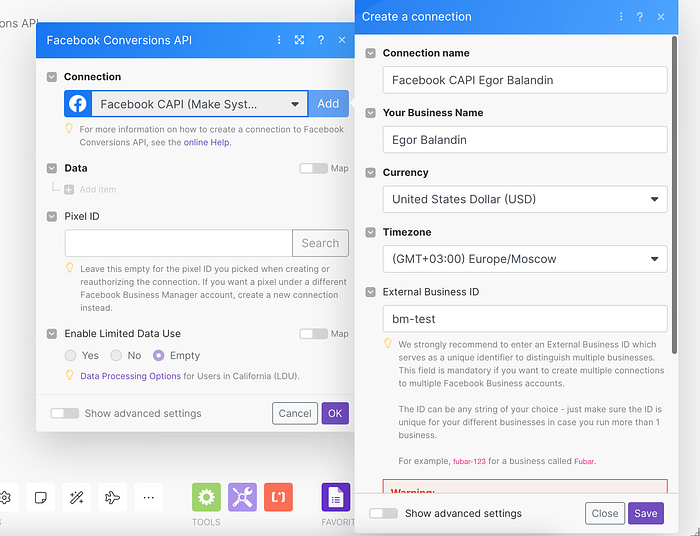Click the Connection name input field
Viewport: 700px width, 536px height.
[525, 80]
